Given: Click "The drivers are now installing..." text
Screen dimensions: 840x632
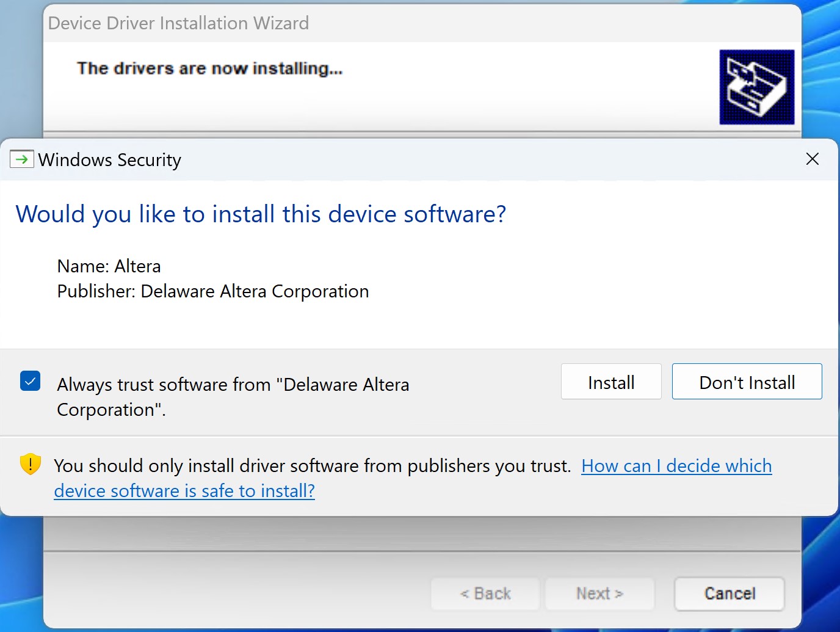Looking at the screenshot, I should point(209,68).
